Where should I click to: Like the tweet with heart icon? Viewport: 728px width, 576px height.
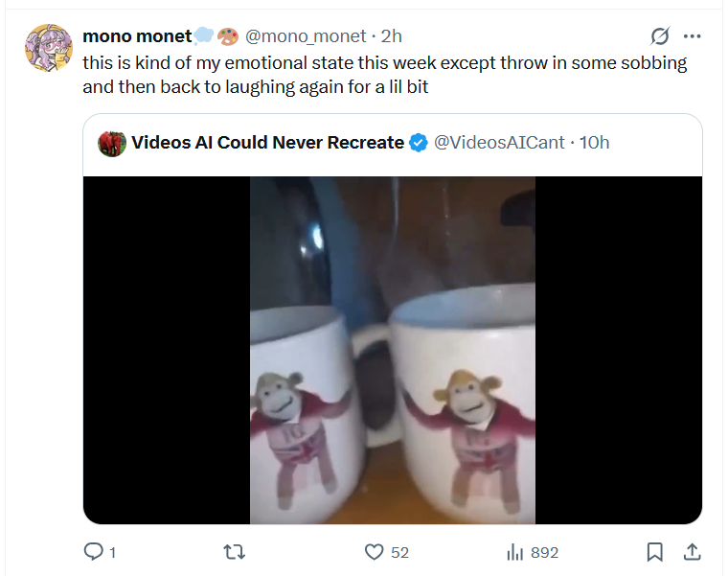[375, 552]
